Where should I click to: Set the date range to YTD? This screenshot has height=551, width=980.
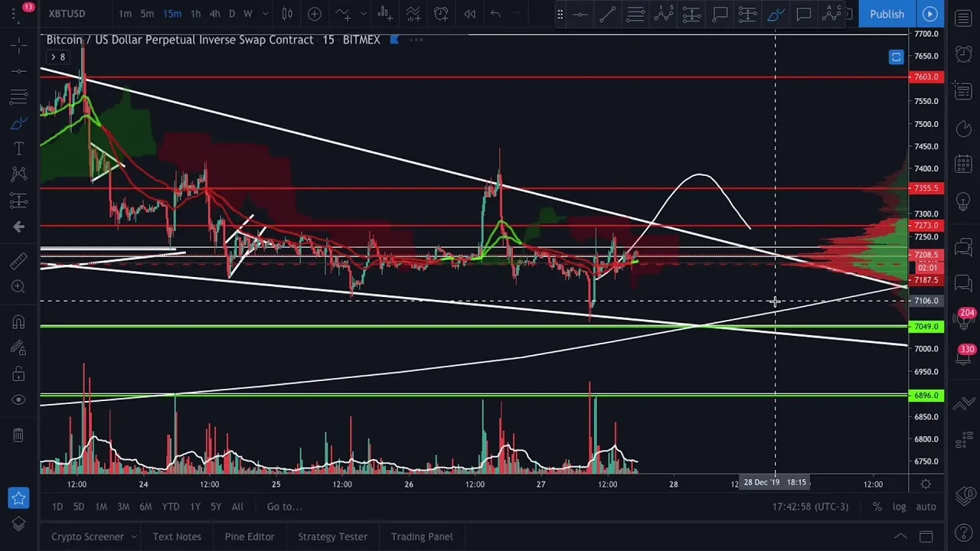(x=171, y=507)
